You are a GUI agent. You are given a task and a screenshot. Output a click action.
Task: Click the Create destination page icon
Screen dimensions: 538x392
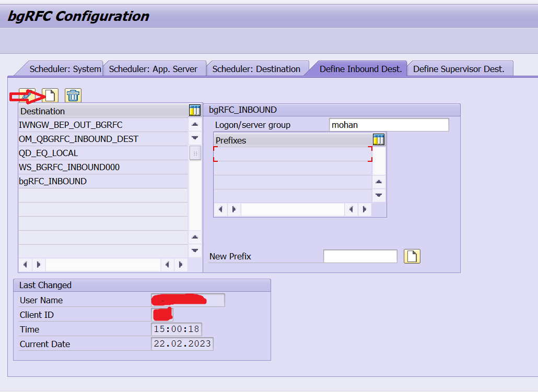(51, 95)
